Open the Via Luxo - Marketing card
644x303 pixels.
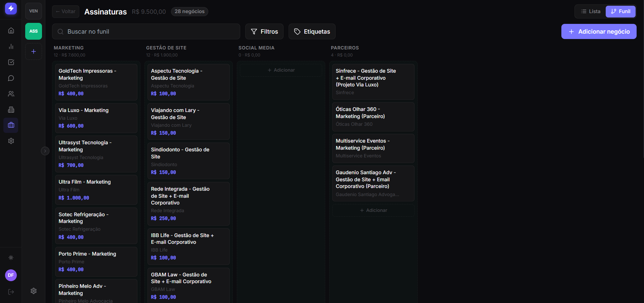(x=96, y=118)
